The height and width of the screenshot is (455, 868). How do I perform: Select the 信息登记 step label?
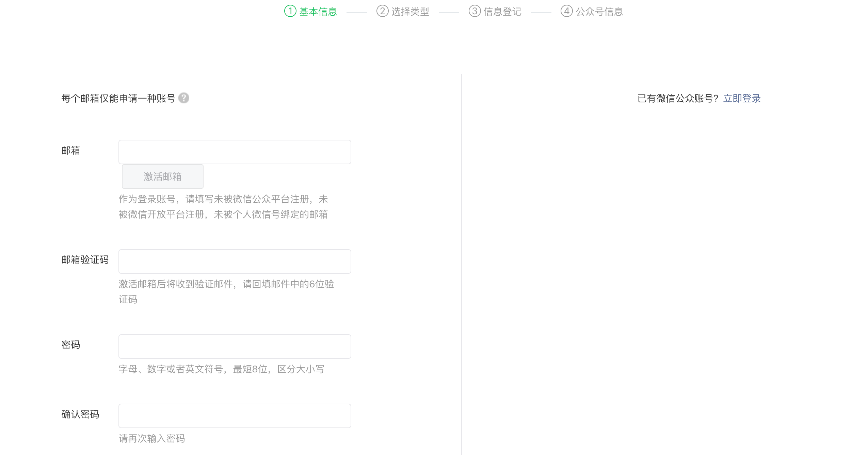pos(502,12)
